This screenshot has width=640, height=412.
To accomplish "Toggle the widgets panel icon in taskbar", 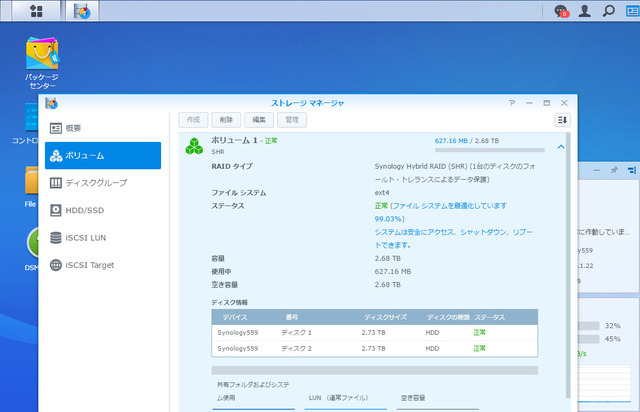I will click(632, 11).
